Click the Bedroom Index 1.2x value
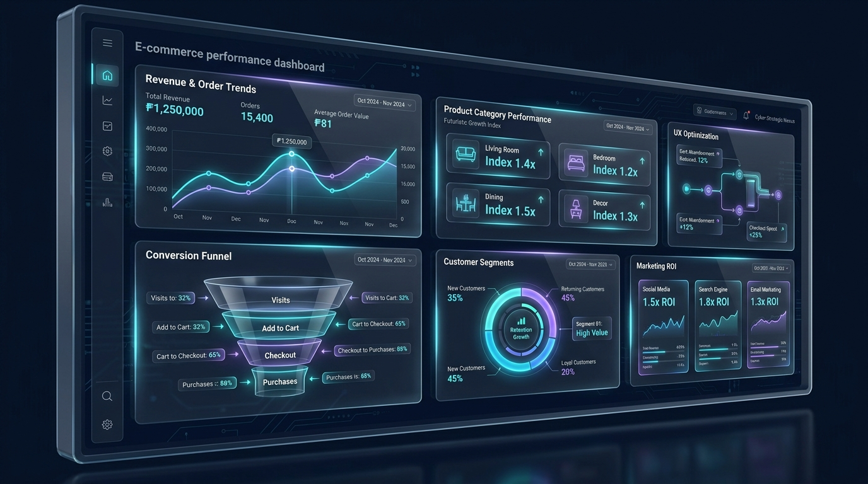This screenshot has width=868, height=484. click(x=615, y=171)
